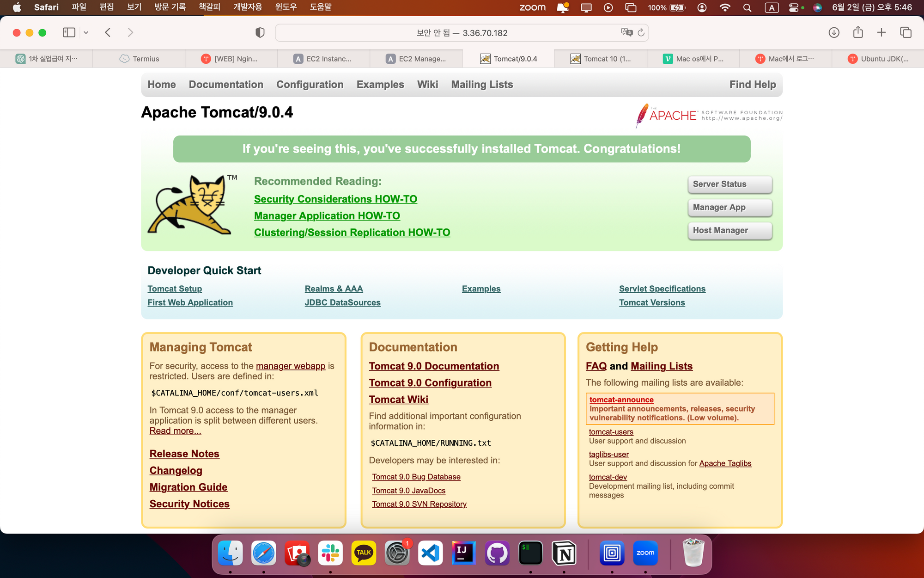Open the Tomcat 9.0 Documentation link

click(x=434, y=366)
